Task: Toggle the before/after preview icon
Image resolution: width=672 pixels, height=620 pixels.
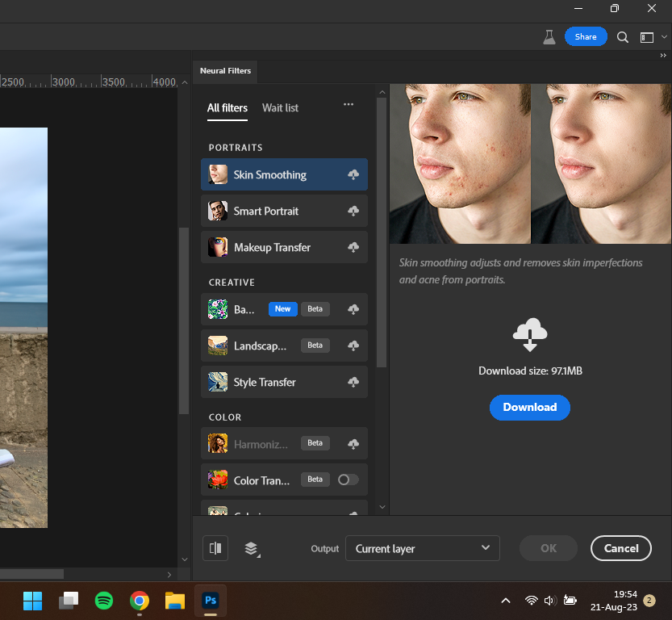Action: tap(215, 548)
